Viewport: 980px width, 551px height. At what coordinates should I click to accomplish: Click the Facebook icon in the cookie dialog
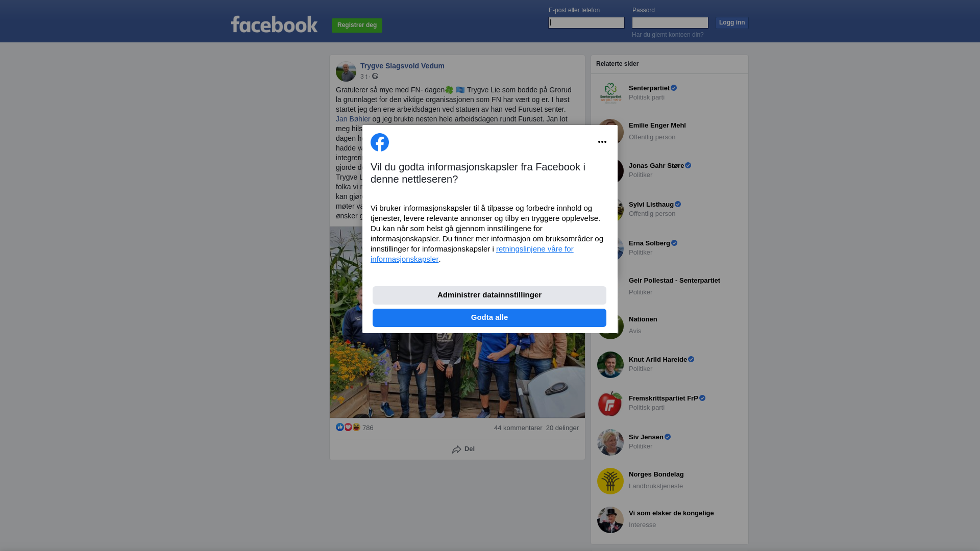tap(380, 142)
